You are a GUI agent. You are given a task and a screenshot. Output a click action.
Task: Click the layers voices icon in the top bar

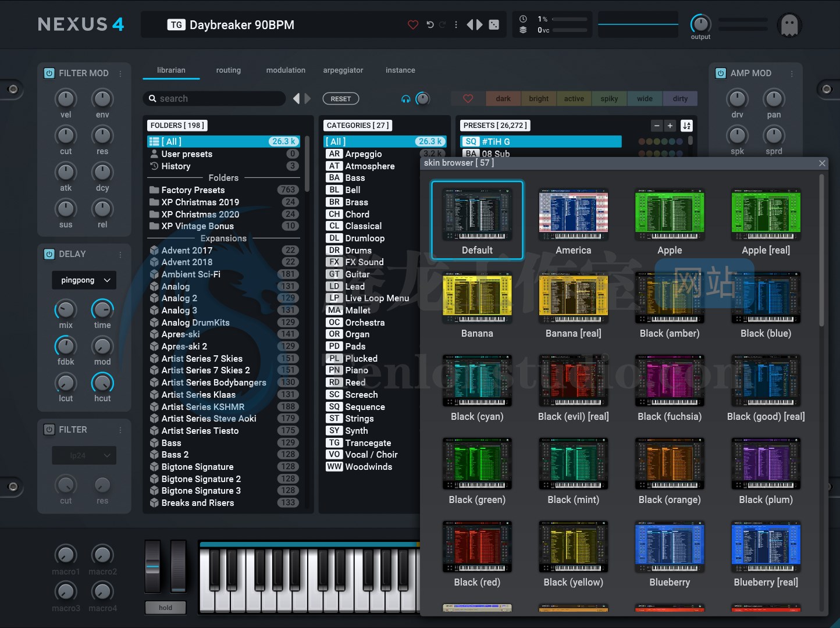(523, 30)
